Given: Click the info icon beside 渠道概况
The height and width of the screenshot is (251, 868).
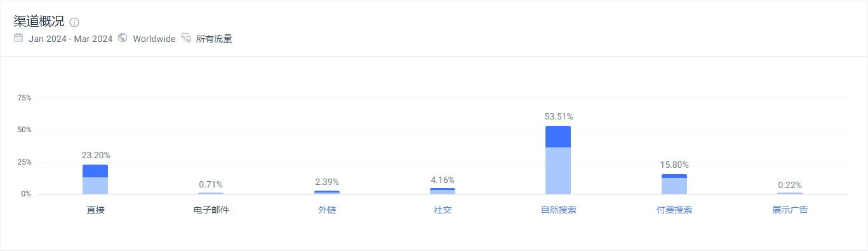Looking at the screenshot, I should [74, 23].
